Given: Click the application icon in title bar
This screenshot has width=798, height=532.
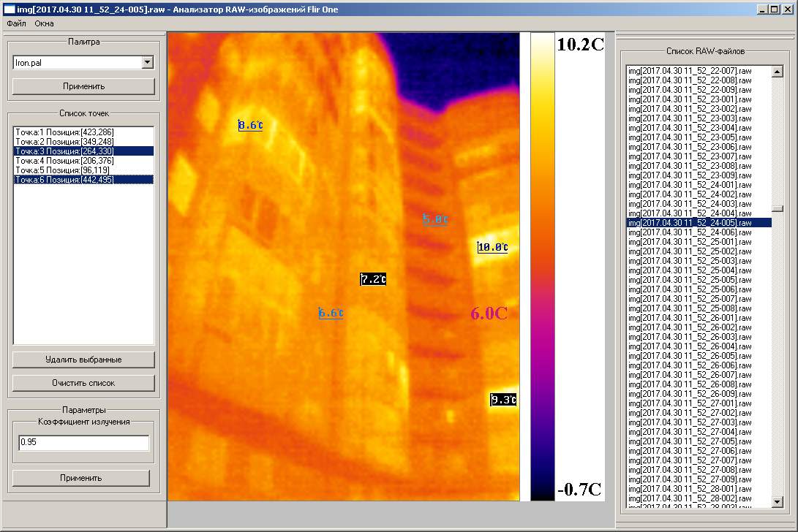Looking at the screenshot, I should click(8, 9).
